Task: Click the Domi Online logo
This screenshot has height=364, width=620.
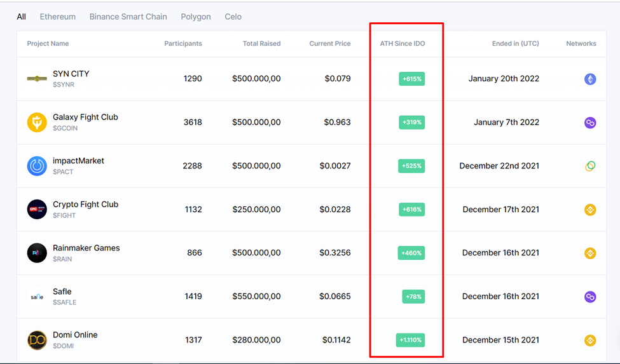Action: (x=37, y=340)
